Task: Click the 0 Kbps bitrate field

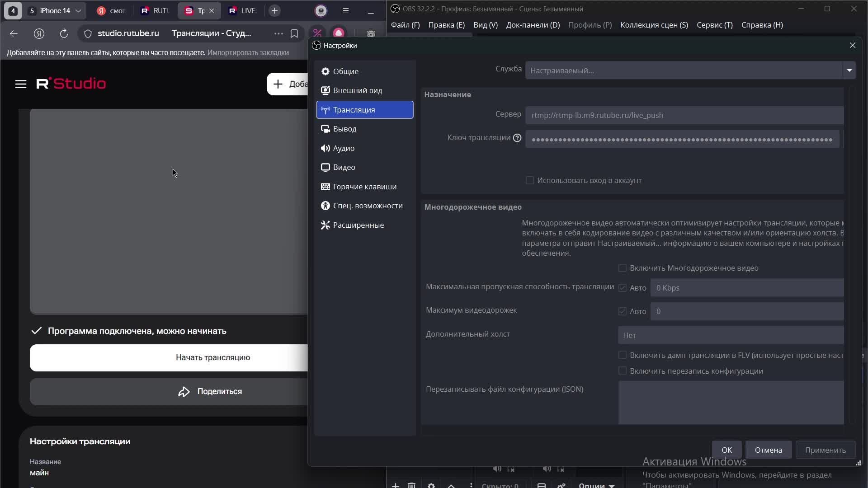Action: 747,288
